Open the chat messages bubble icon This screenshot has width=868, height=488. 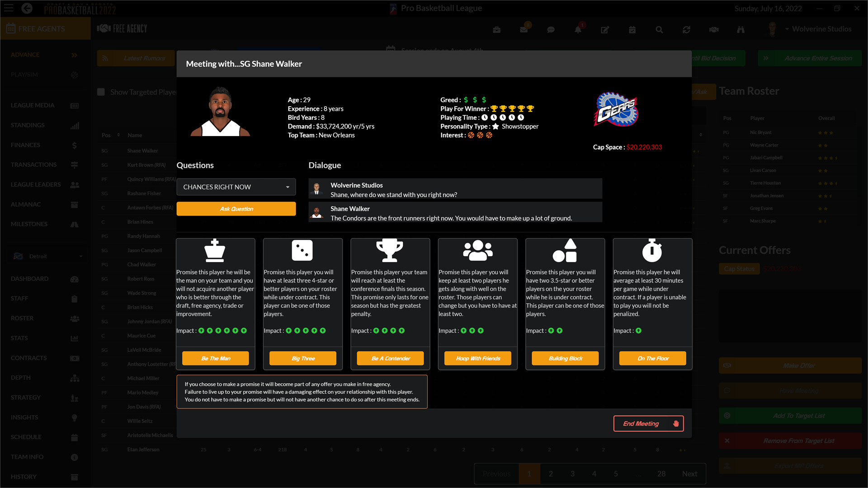pyautogui.click(x=551, y=29)
